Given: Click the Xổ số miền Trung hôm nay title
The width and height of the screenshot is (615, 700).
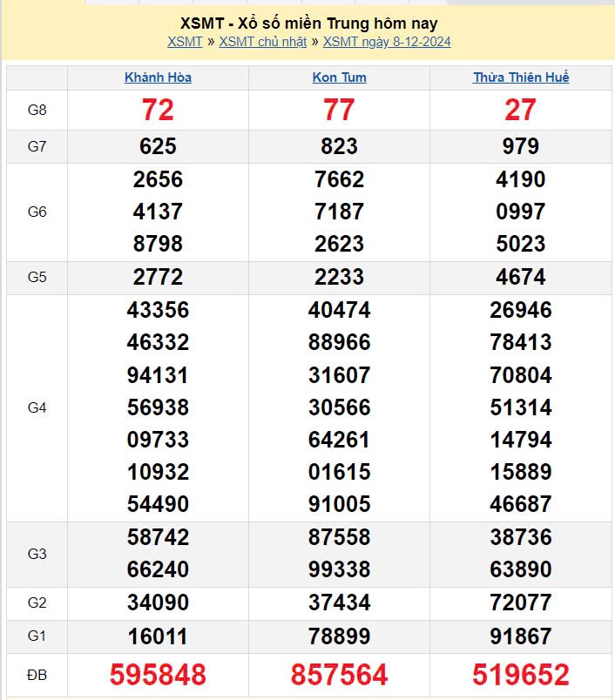Looking at the screenshot, I should tap(309, 24).
